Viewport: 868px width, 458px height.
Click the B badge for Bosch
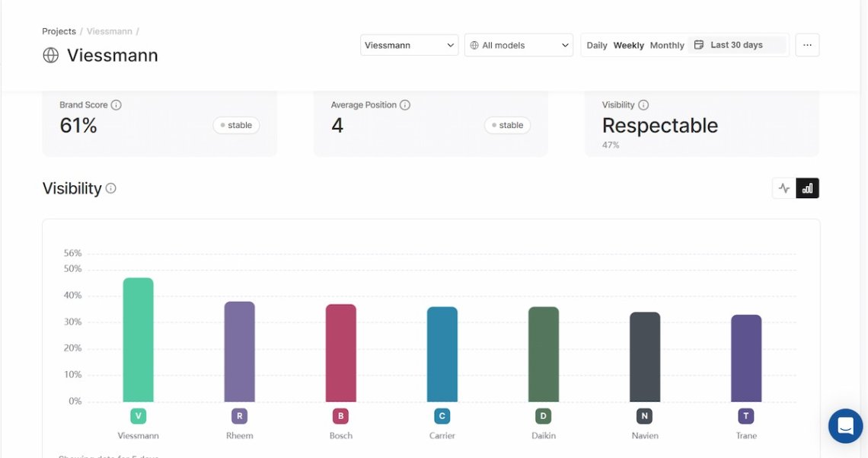click(x=341, y=416)
